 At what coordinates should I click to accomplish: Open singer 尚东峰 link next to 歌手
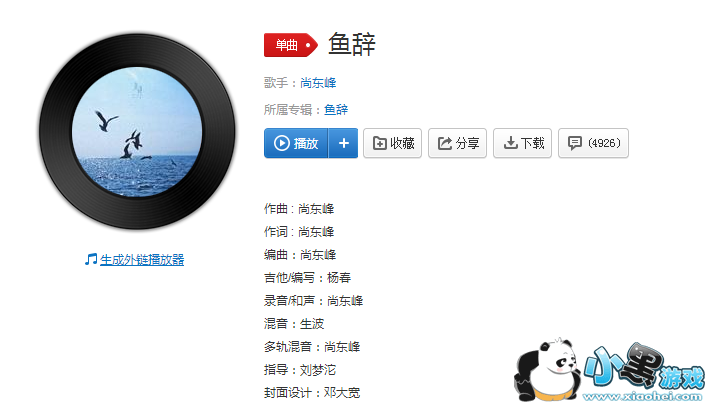click(318, 83)
